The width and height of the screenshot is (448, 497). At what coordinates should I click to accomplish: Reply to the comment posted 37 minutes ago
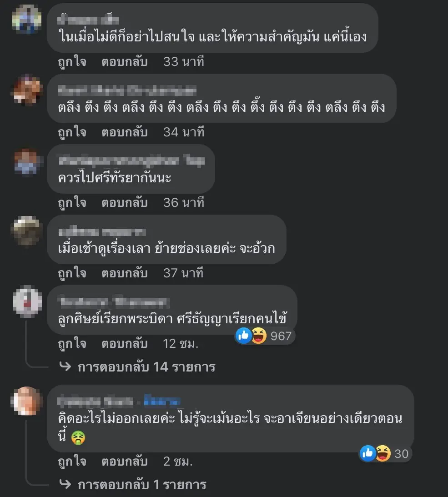pyautogui.click(x=125, y=273)
